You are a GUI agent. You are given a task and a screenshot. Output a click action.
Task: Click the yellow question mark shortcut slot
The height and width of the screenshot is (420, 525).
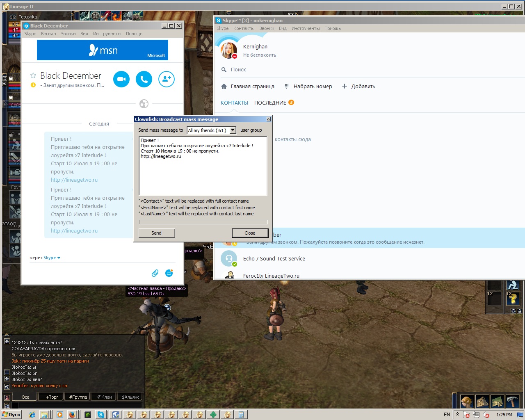click(512, 298)
